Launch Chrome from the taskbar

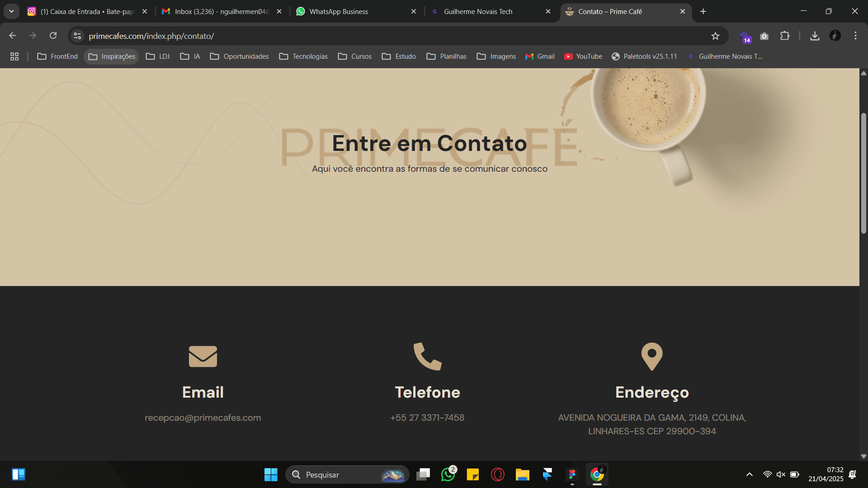tap(597, 474)
